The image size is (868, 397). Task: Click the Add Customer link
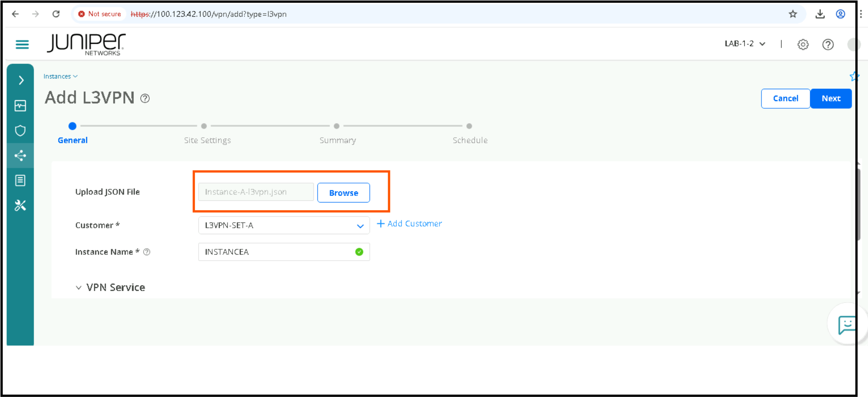[x=409, y=223]
